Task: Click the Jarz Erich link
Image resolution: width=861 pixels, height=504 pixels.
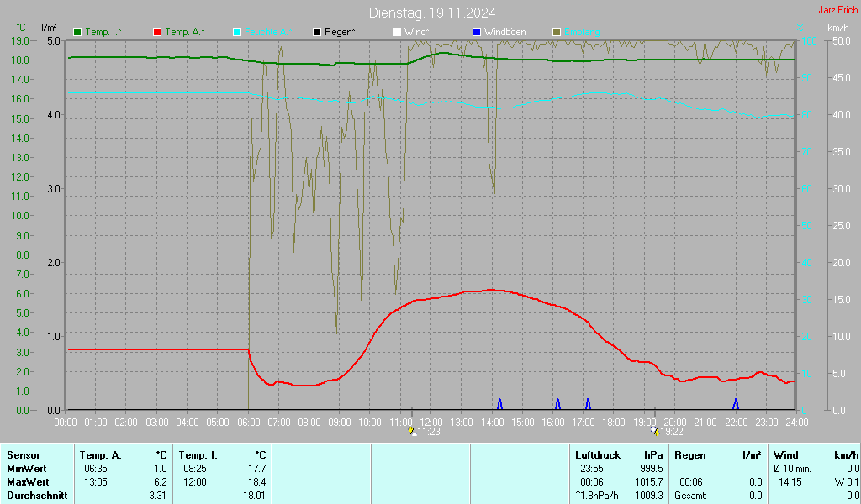Action: pyautogui.click(x=838, y=10)
